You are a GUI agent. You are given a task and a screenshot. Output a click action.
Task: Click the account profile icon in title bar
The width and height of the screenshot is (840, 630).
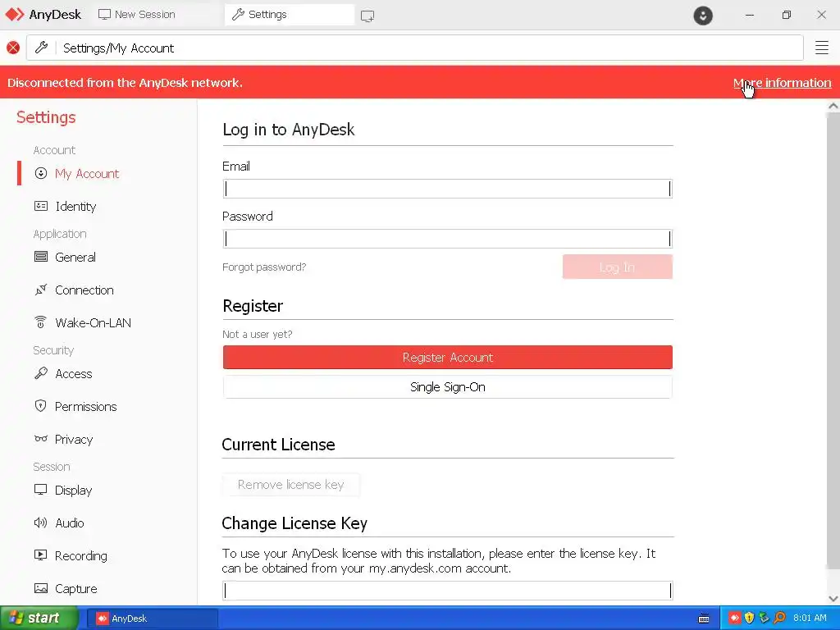703,15
